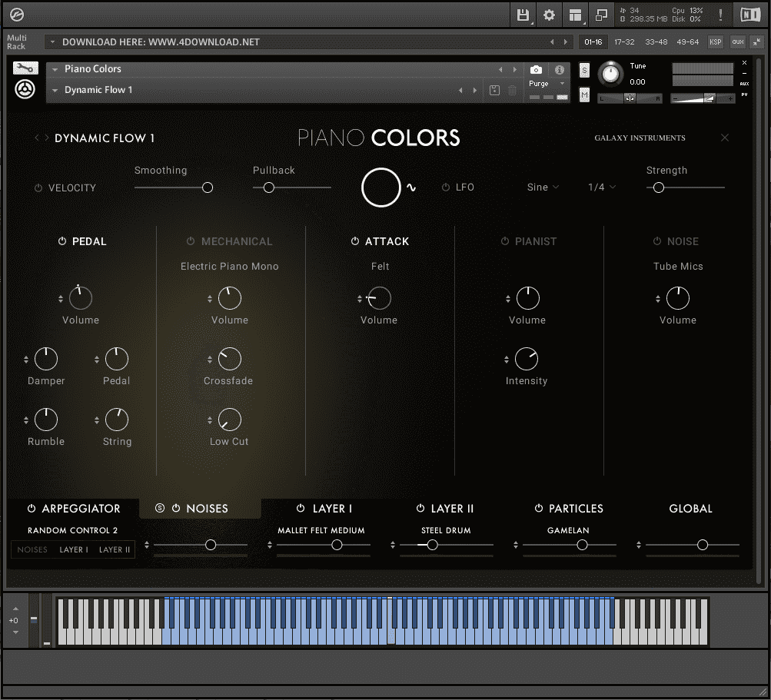This screenshot has height=700, width=771.
Task: Open 1/4 rate dropdown
Action: point(602,187)
